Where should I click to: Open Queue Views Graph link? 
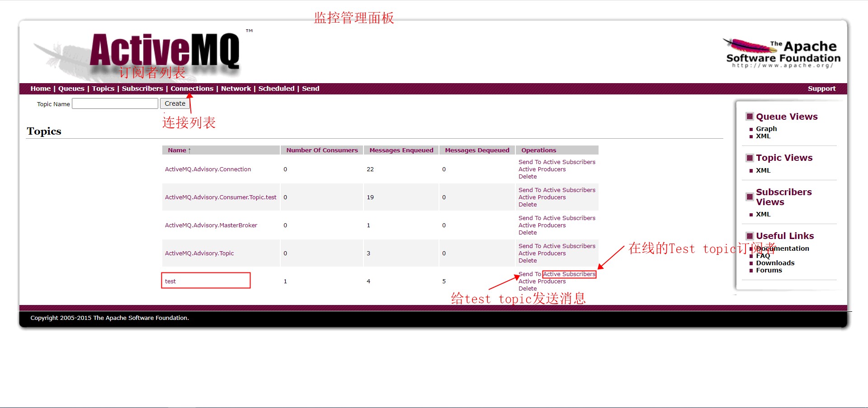[766, 129]
